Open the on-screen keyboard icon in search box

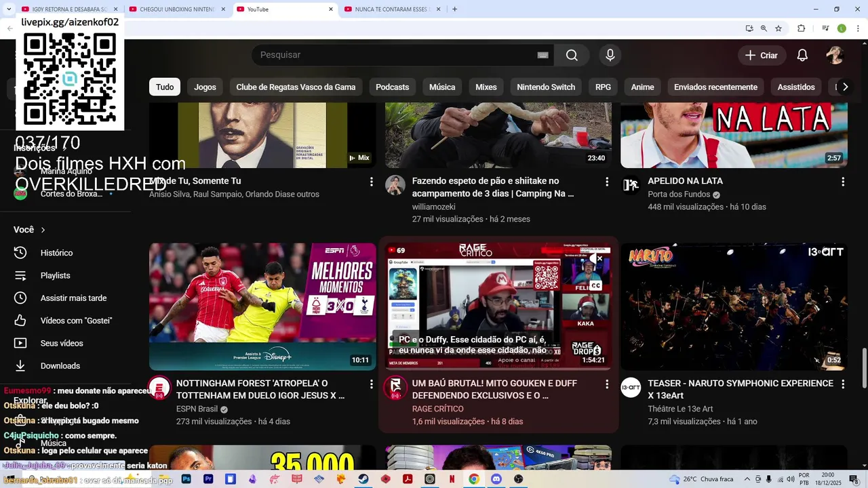542,55
